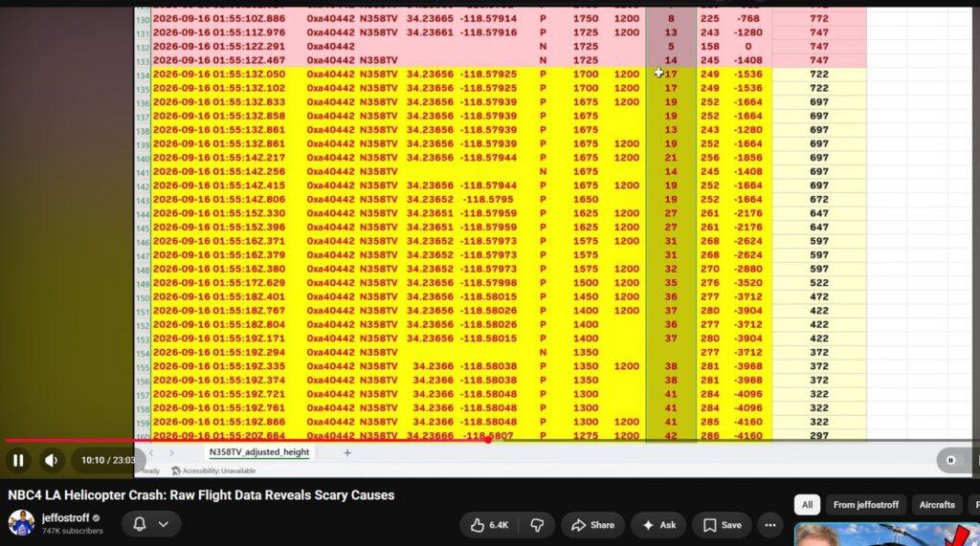980x546 pixels.
Task: Click the -118.58015 cell in row 150
Action: 488,296
